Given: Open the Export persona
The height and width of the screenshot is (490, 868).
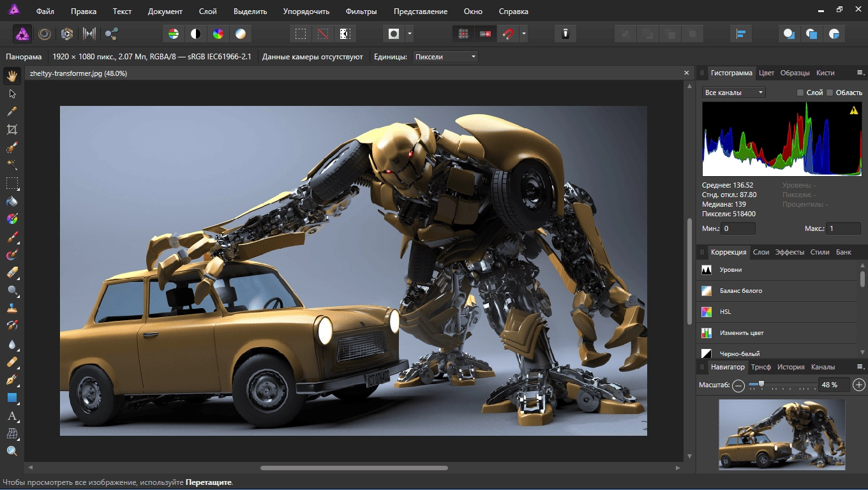Looking at the screenshot, I should coord(112,34).
